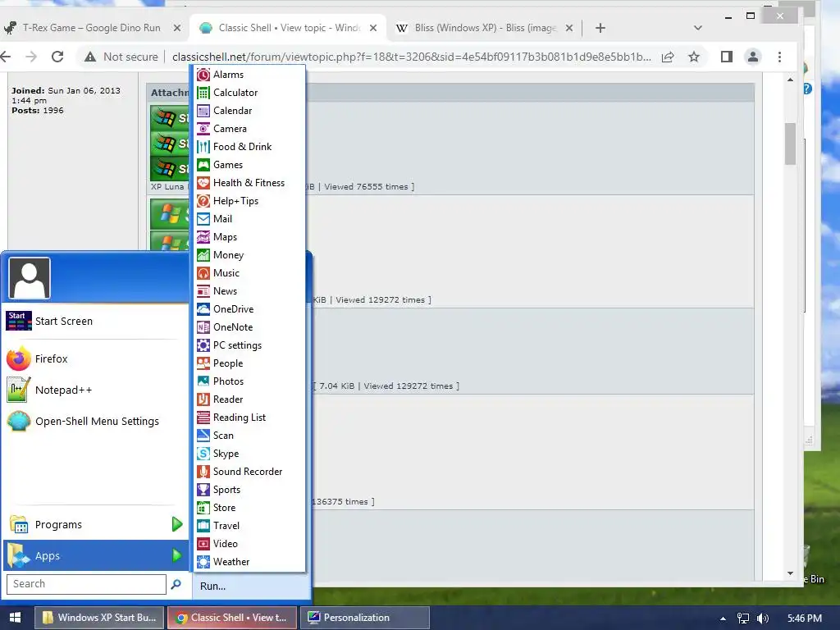Open the OneNote app icon

pos(203,327)
